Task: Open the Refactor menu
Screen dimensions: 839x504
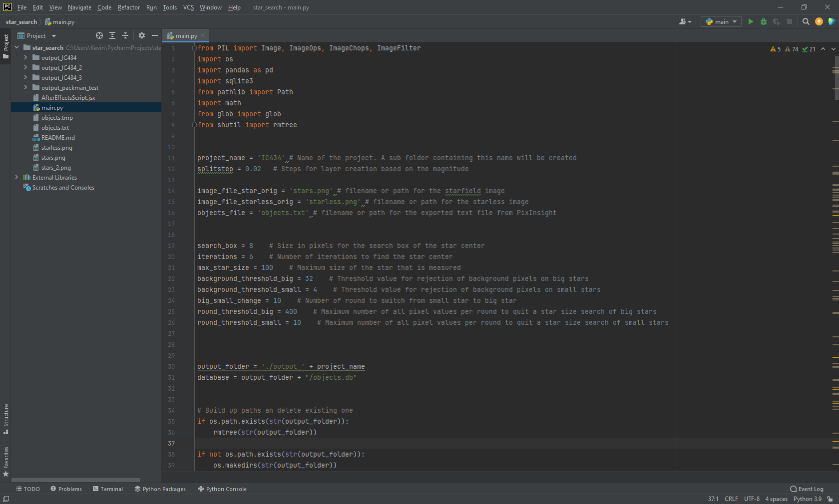Action: [x=128, y=7]
